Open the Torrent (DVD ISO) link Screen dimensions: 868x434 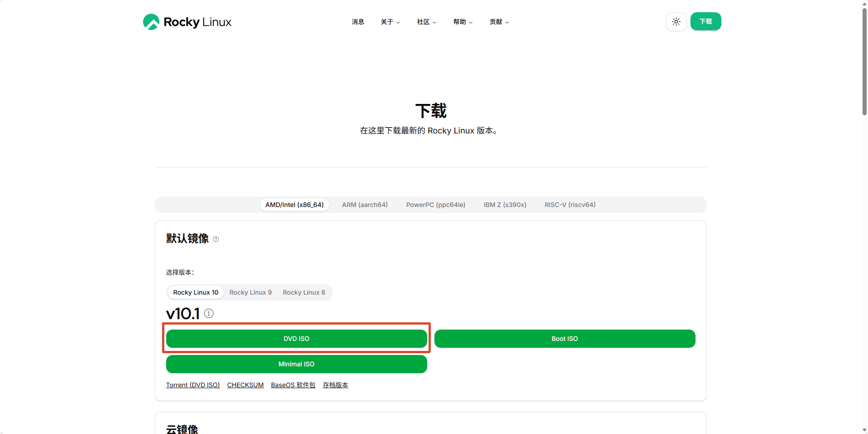point(193,385)
